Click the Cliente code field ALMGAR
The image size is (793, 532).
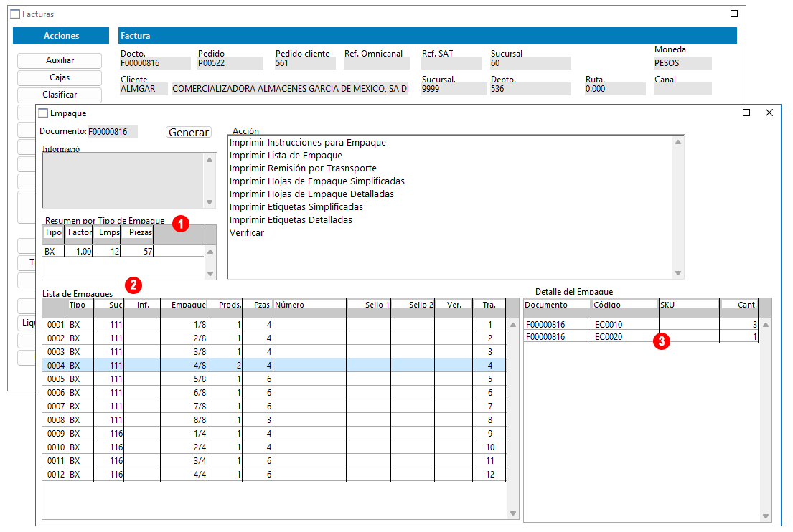click(x=144, y=89)
